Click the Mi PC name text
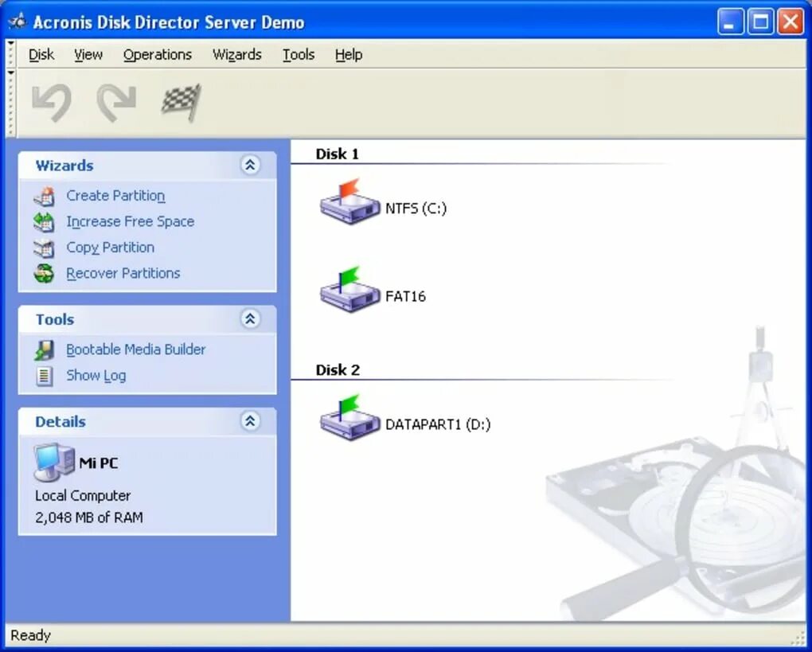812x652 pixels. tap(99, 463)
